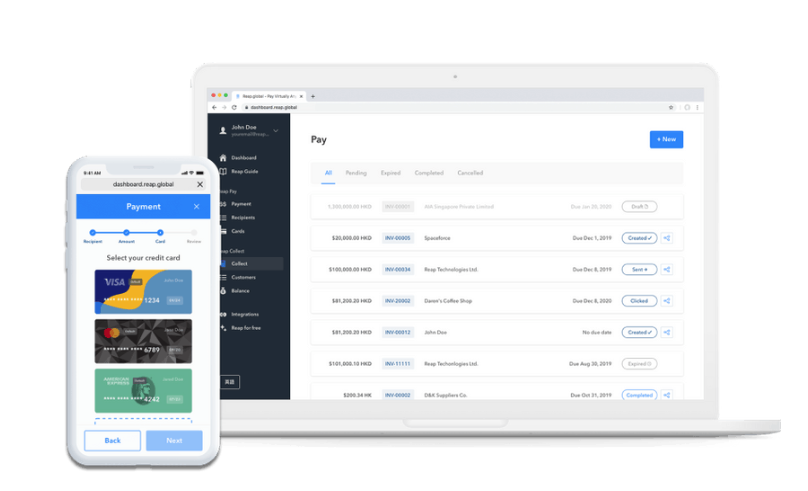This screenshot has height=491, width=808.
Task: Expand the John Doe account chevron
Action: pyautogui.click(x=276, y=131)
